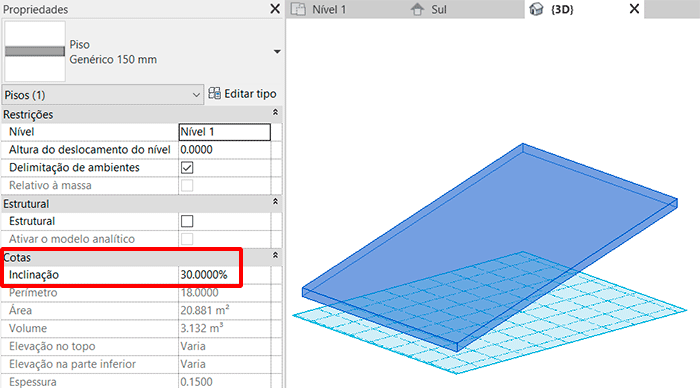Click the Elevação no topo value
The width and height of the screenshot is (700, 388).
click(x=193, y=346)
